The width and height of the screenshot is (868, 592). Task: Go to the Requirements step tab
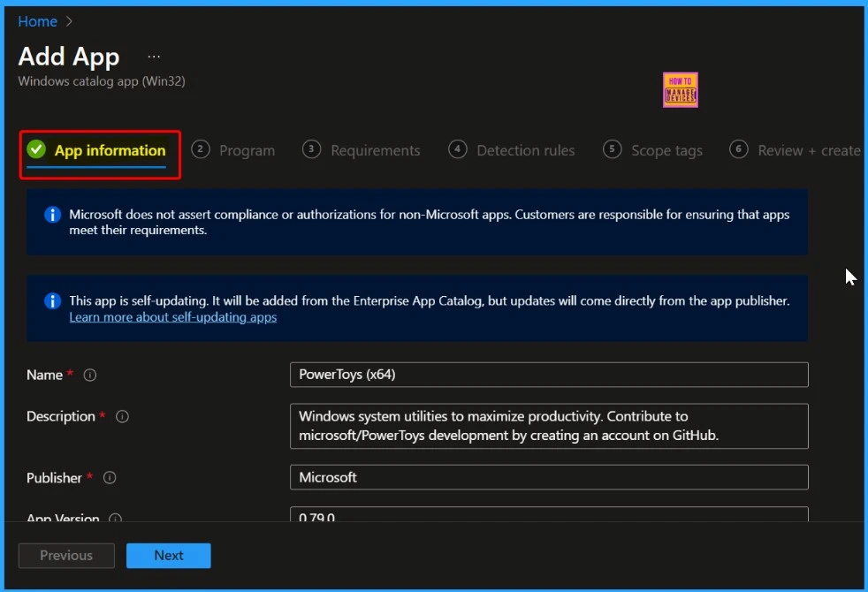[362, 150]
